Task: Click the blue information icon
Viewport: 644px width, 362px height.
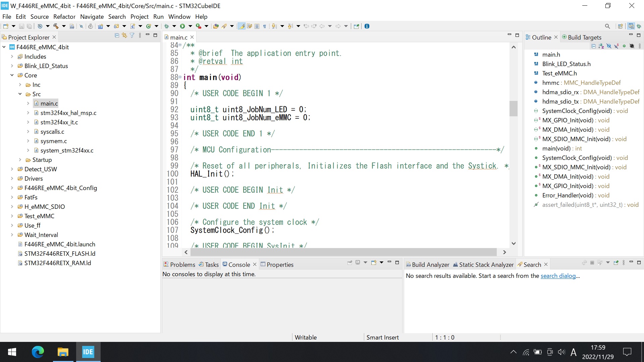Action: click(x=367, y=26)
